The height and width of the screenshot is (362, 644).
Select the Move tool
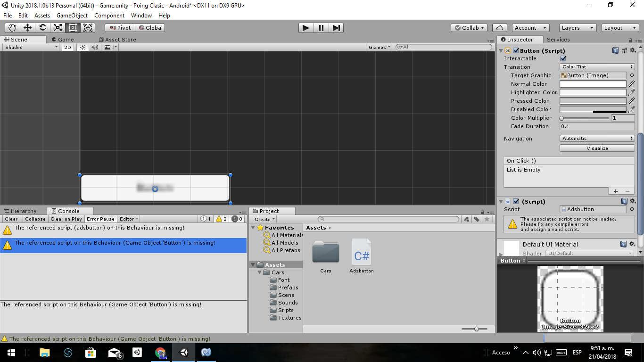tap(27, 28)
